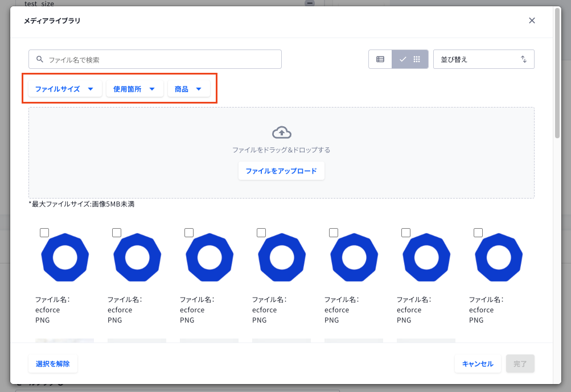Select the fifth ecforce logo thumbnail
The height and width of the screenshot is (392, 571).
coord(354,257)
